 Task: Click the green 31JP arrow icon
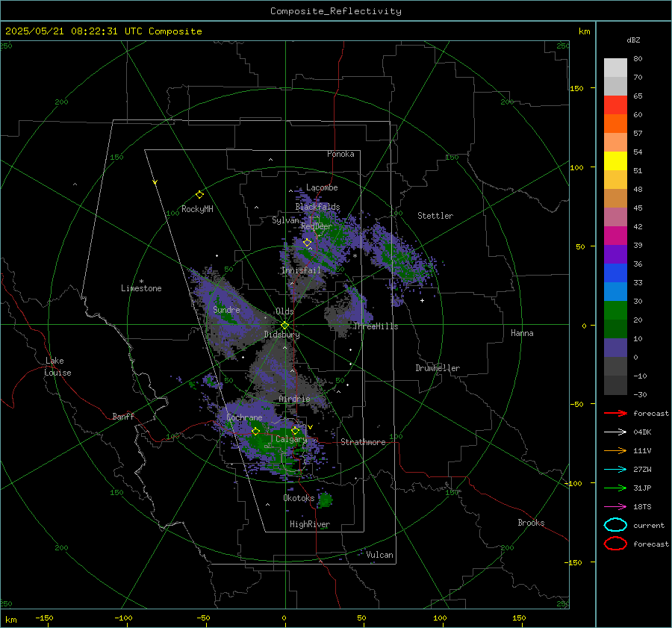coord(615,488)
